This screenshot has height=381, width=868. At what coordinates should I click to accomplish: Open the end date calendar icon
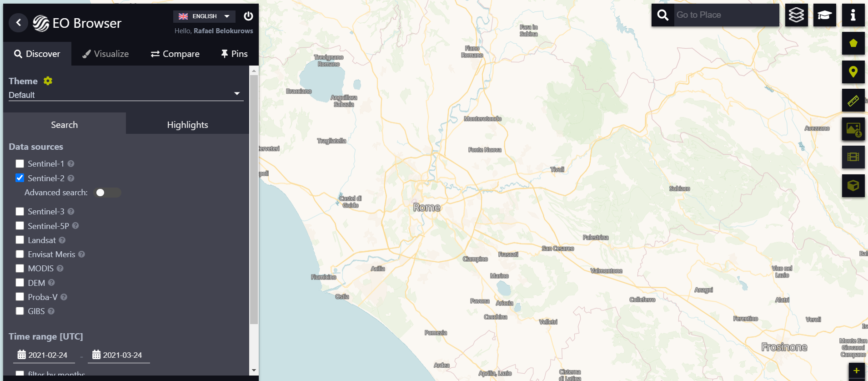tap(96, 355)
